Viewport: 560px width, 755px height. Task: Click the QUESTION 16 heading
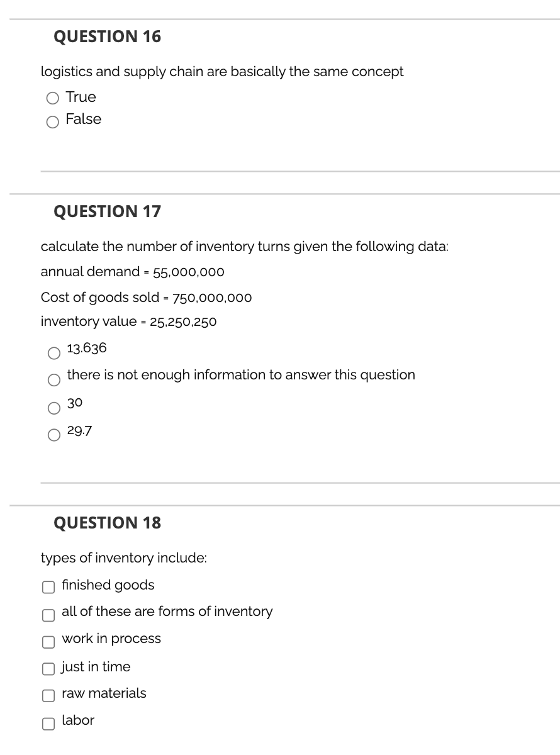pyautogui.click(x=107, y=37)
